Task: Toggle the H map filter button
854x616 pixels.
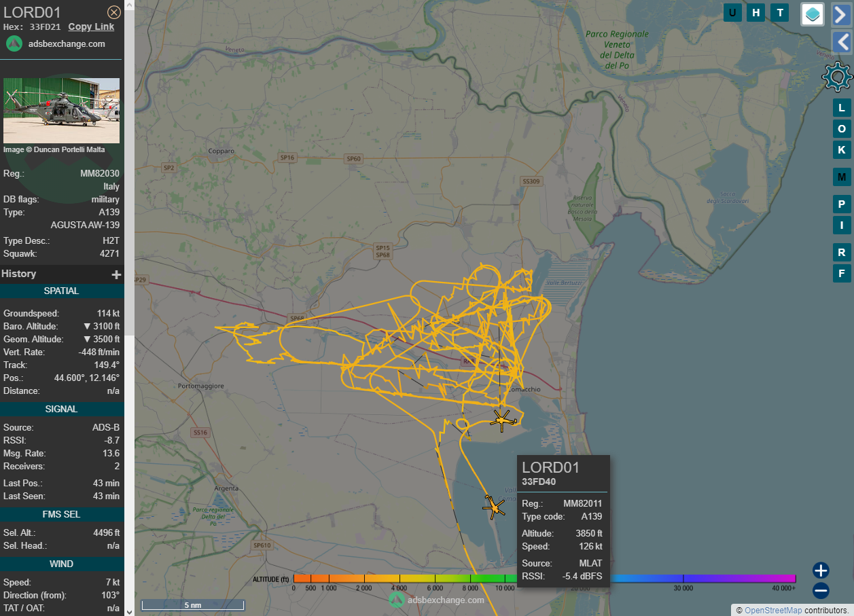Action: coord(755,12)
